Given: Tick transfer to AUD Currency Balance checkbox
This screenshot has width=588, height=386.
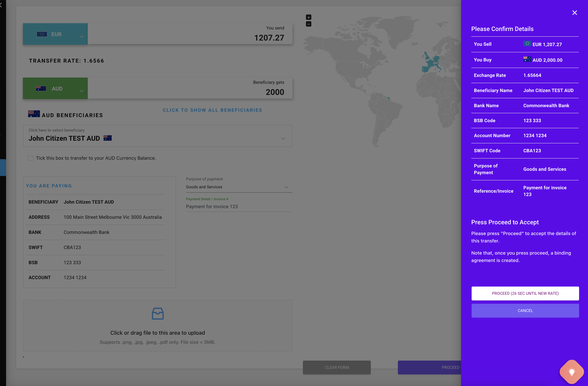Looking at the screenshot, I should (x=31, y=158).
